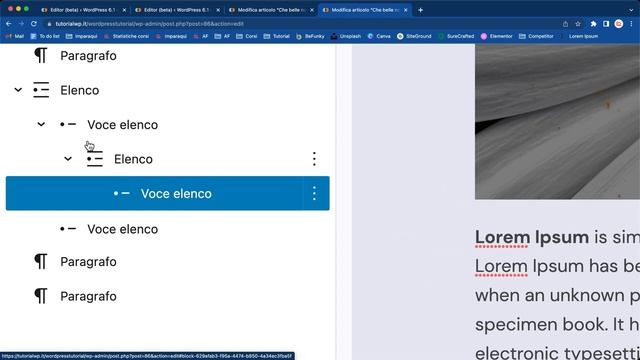This screenshot has width=640, height=360.
Task: Toggle the browser side panel icon
Action: point(606,24)
